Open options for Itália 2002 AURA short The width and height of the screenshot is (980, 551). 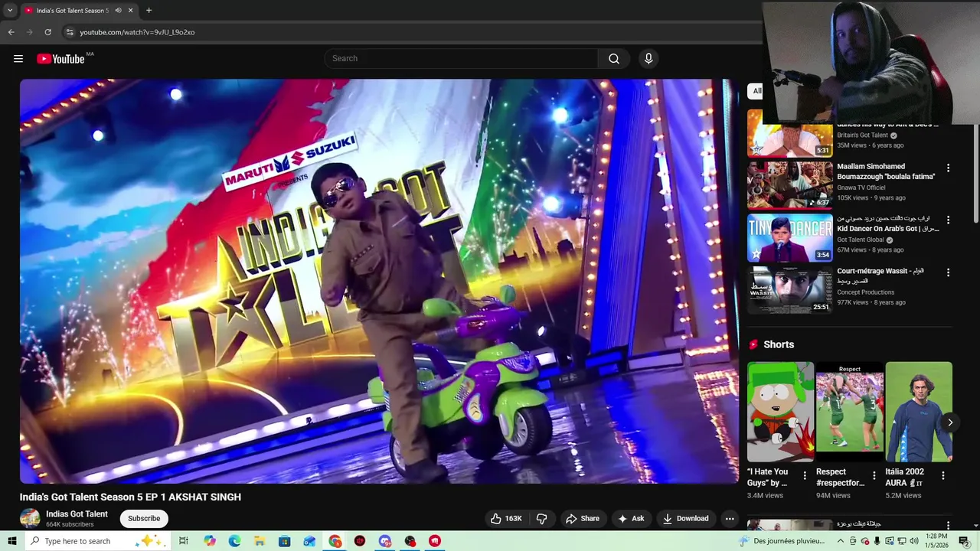pos(942,475)
